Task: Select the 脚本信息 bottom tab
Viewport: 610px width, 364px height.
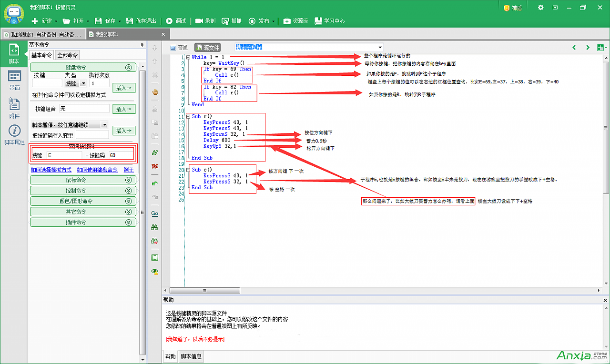Action: point(191,356)
